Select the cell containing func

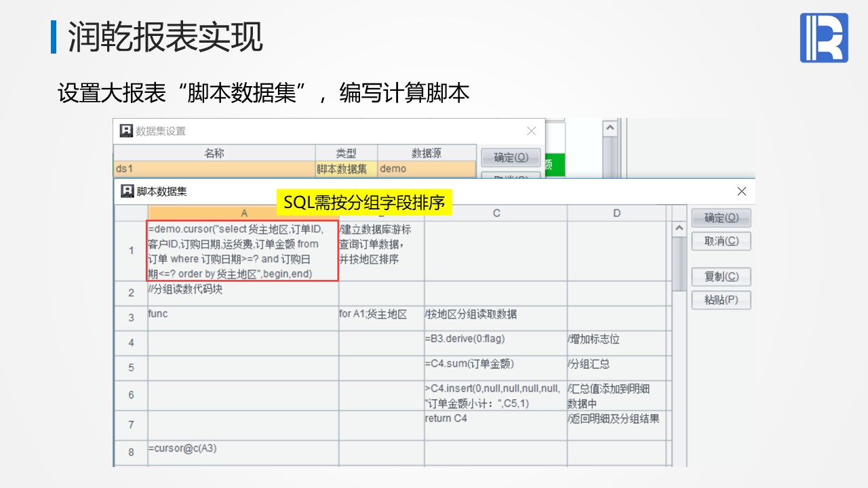[x=243, y=319]
